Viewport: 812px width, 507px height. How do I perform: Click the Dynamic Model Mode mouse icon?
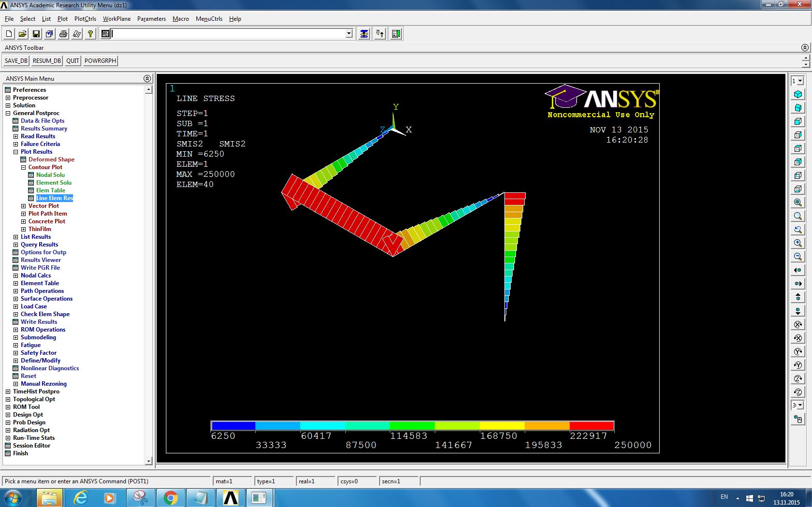pyautogui.click(x=797, y=419)
